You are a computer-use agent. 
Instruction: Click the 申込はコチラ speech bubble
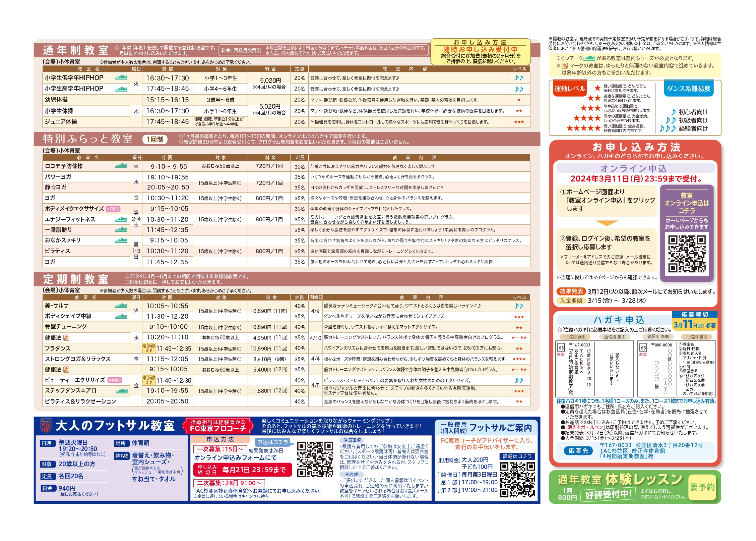pyautogui.click(x=272, y=442)
